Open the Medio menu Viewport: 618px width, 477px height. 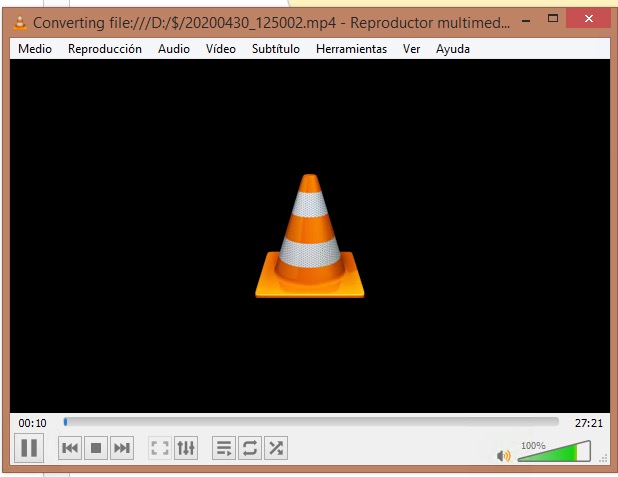[35, 49]
